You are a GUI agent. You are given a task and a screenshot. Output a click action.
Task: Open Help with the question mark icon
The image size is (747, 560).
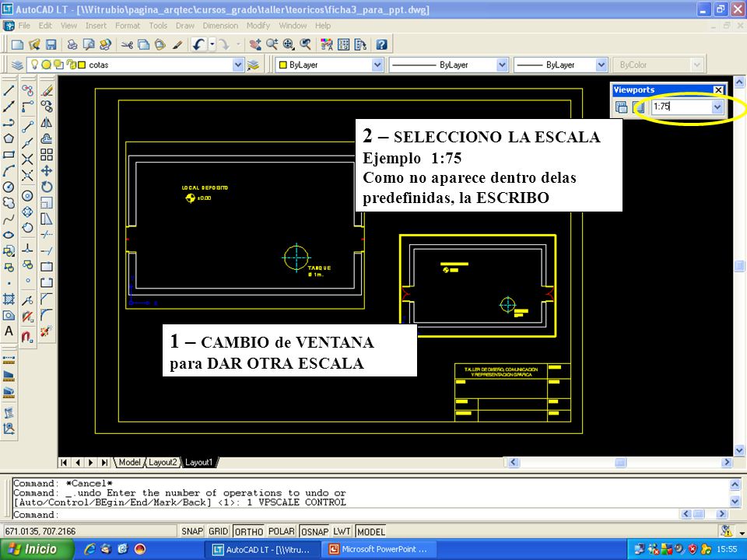click(x=381, y=45)
